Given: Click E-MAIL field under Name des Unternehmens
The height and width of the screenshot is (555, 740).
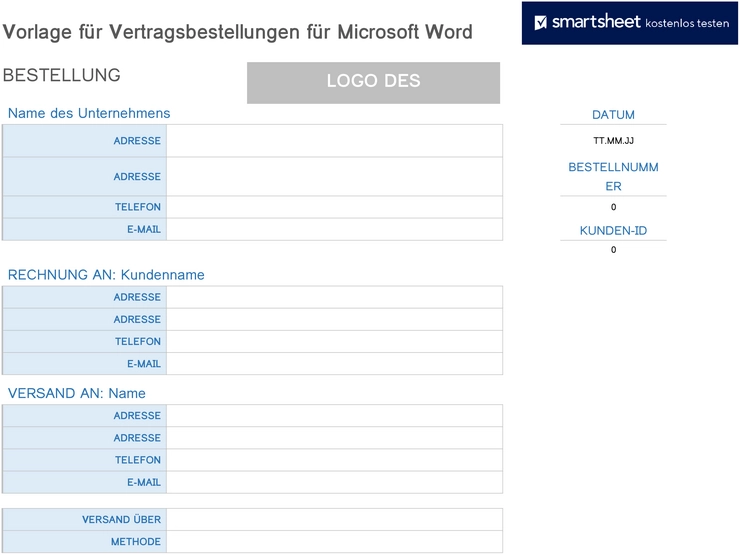Looking at the screenshot, I should [x=335, y=229].
